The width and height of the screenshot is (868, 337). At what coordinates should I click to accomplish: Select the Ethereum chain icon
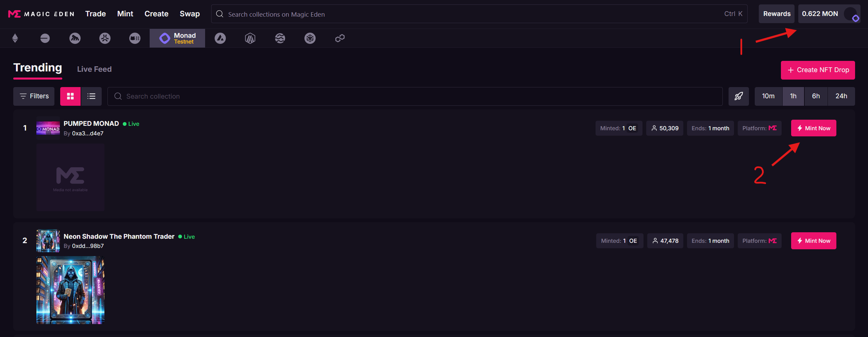pos(15,38)
